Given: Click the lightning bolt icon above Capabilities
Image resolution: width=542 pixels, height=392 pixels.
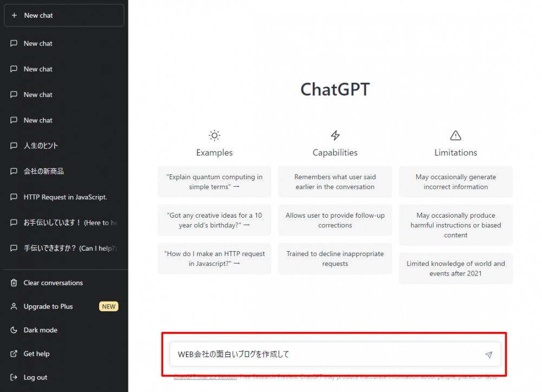Looking at the screenshot, I should (x=335, y=135).
